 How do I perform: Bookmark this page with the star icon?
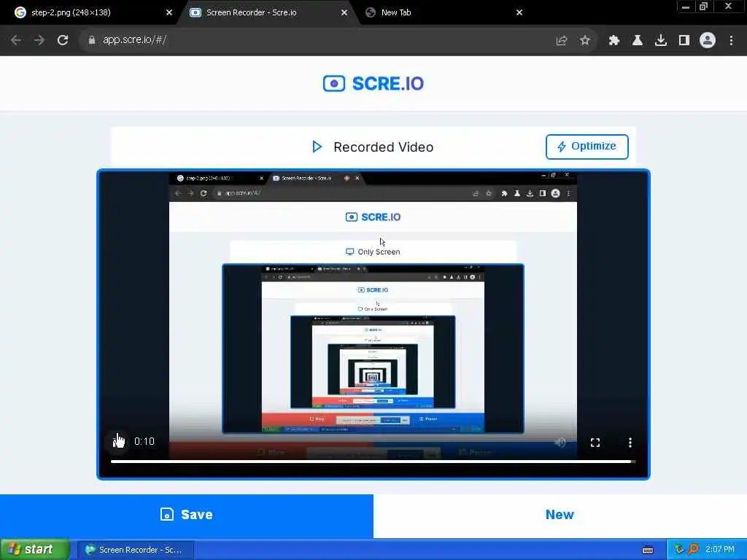(x=585, y=41)
